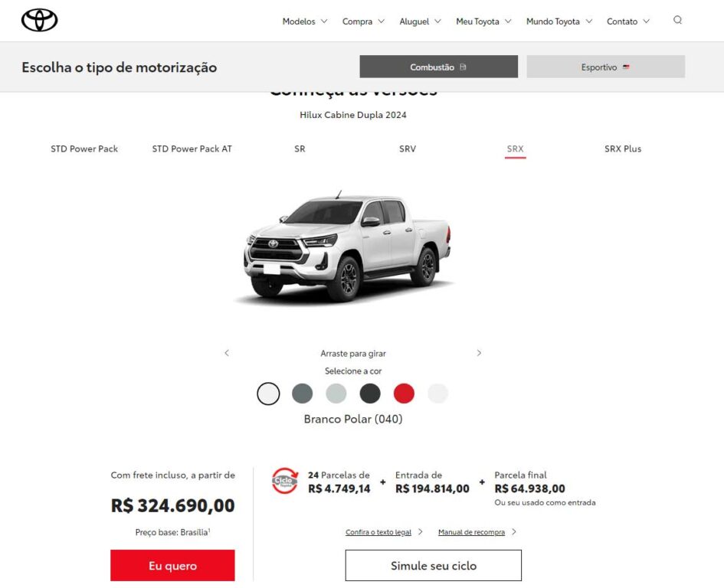Click the Simule seu ciclo button
Screen dimensions: 724x588
433,565
